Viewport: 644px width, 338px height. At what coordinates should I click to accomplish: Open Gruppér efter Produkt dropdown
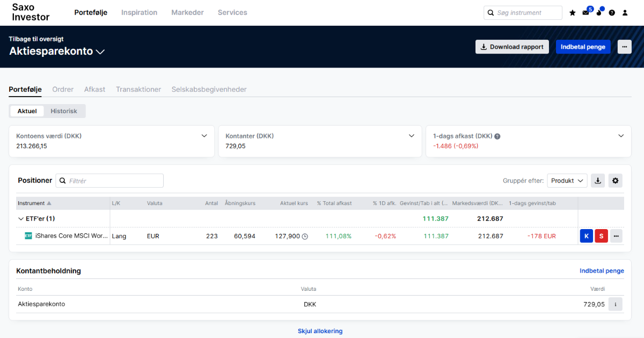567,181
